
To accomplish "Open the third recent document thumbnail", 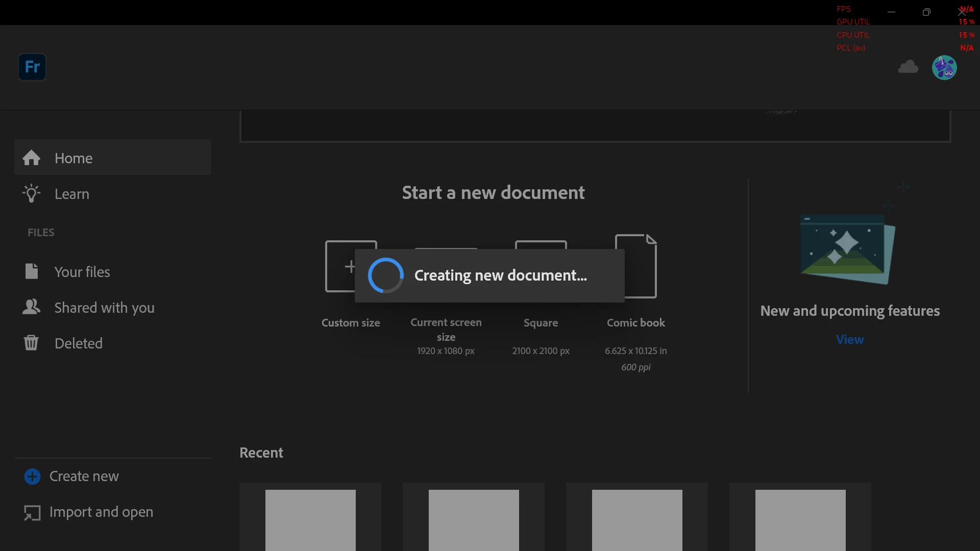I will pos(637,519).
